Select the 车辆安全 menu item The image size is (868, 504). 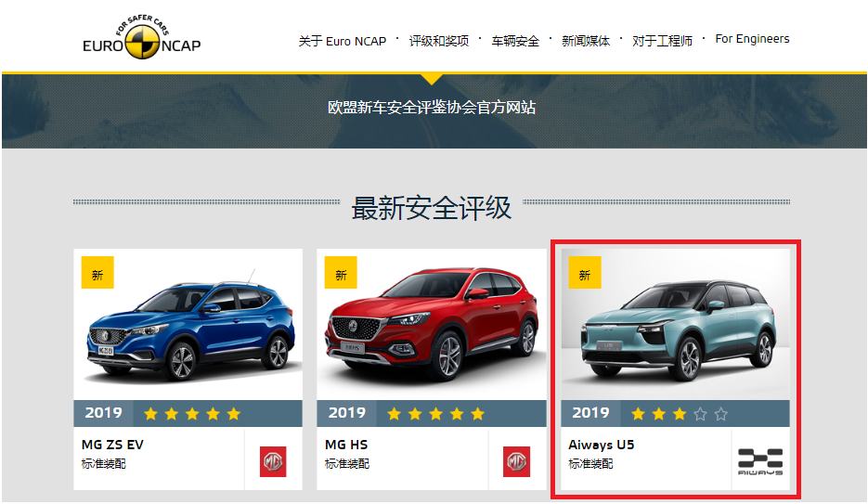515,41
